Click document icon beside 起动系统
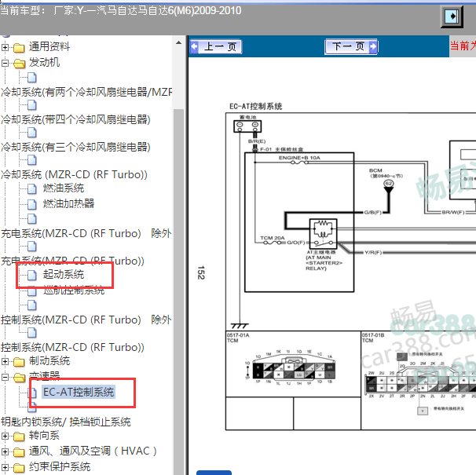476x475 pixels. [32, 276]
